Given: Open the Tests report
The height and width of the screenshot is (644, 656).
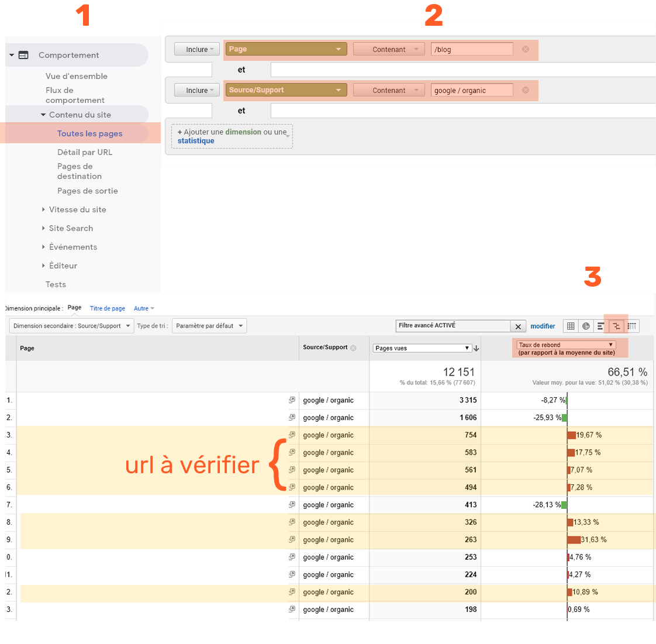Looking at the screenshot, I should [x=56, y=284].
